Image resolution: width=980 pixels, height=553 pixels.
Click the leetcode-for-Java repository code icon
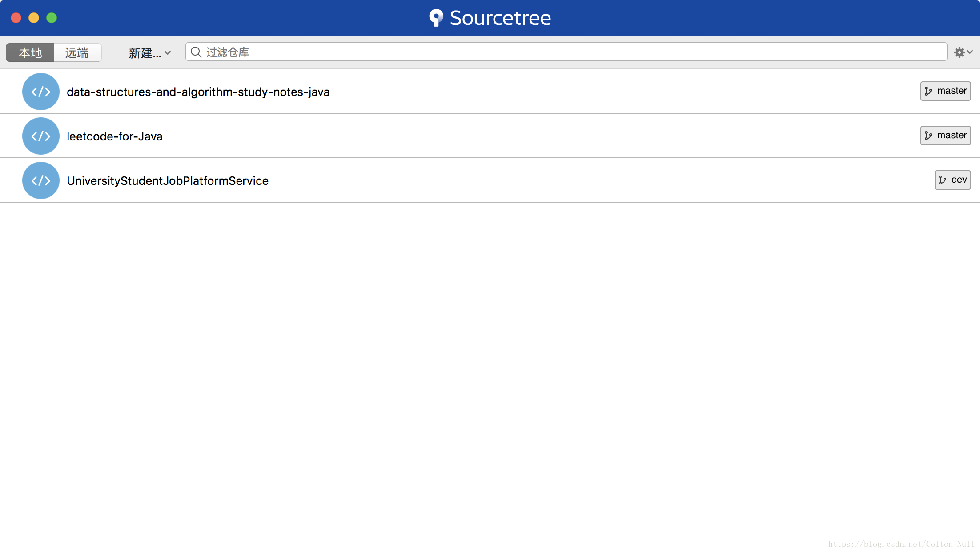40,136
